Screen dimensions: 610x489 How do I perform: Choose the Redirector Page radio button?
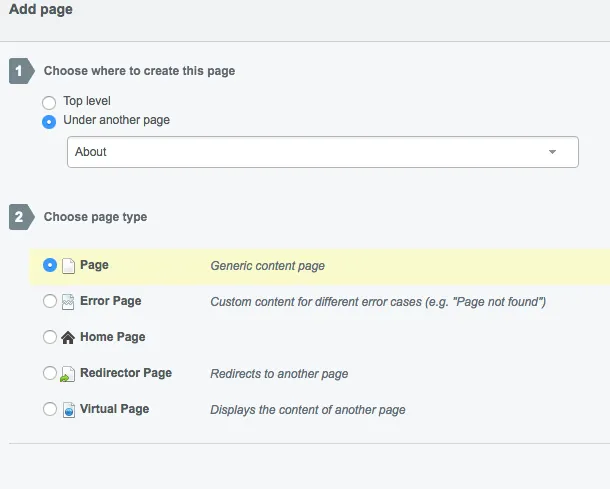pos(50,374)
